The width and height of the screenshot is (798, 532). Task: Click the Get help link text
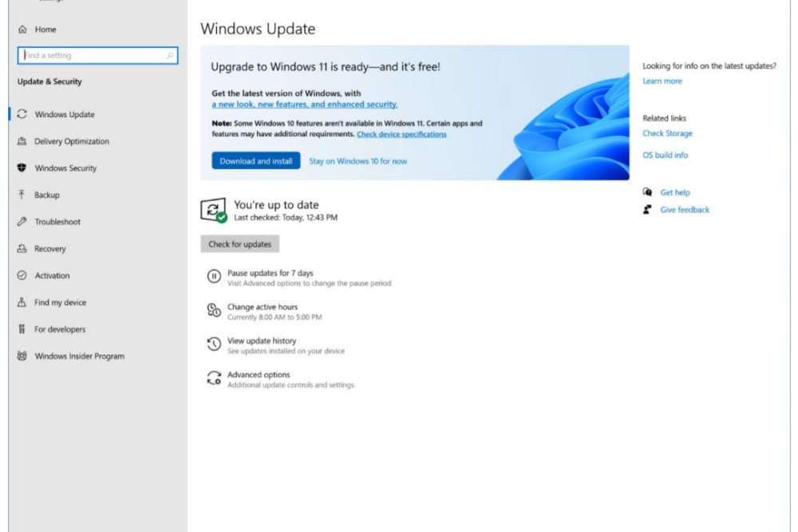pos(675,192)
